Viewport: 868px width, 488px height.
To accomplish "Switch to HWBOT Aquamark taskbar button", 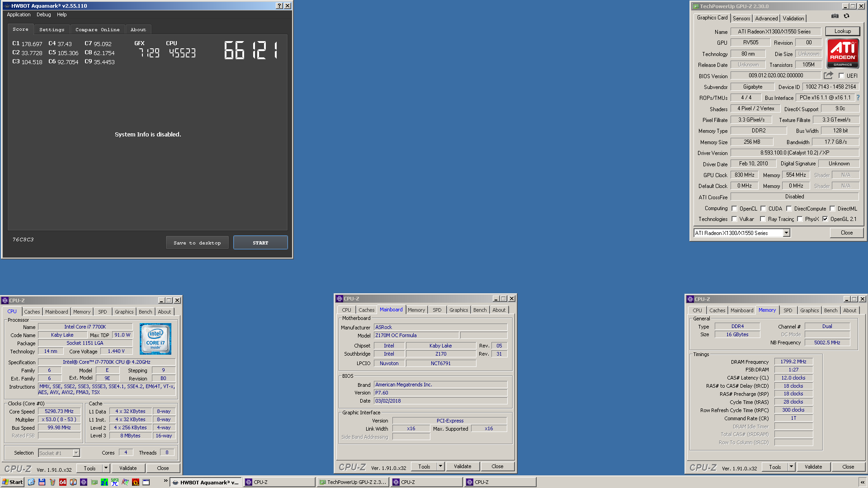I will (x=206, y=482).
